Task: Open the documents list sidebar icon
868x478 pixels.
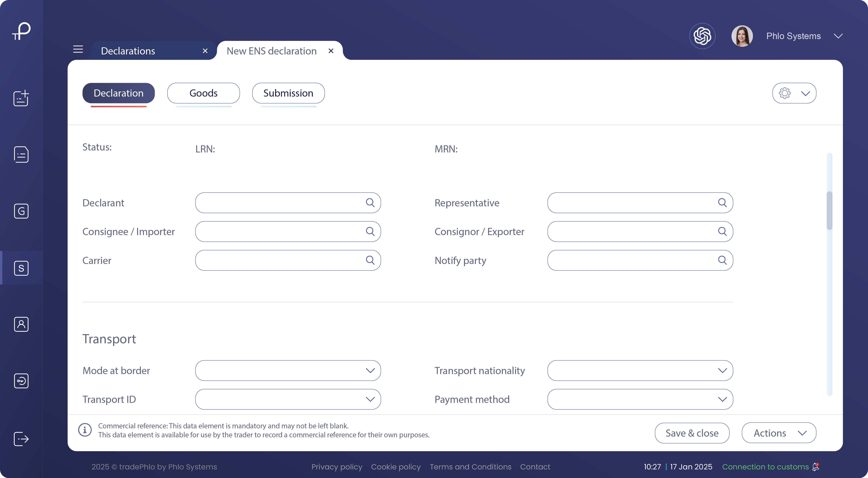Action: (x=21, y=155)
